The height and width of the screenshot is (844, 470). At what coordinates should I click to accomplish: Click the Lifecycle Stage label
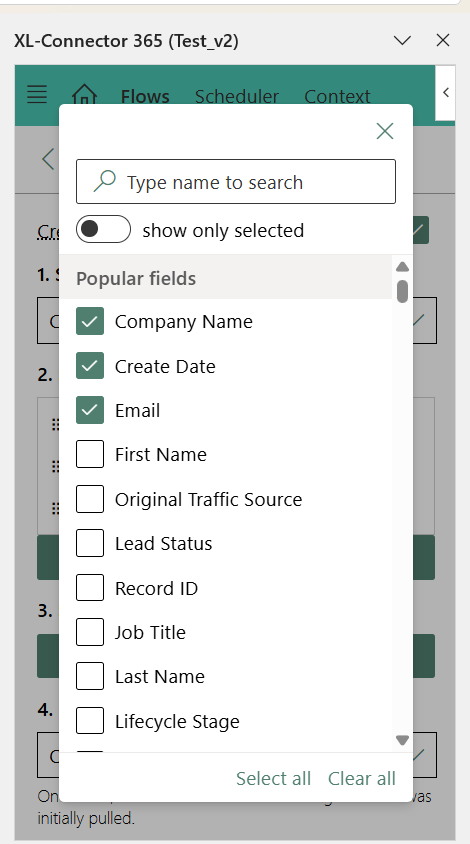pyautogui.click(x=177, y=721)
